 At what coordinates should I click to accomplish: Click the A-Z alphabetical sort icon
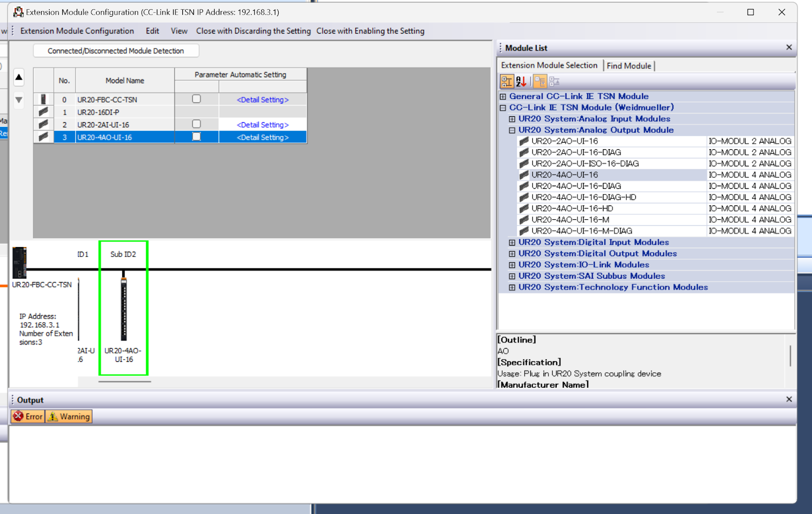(521, 81)
